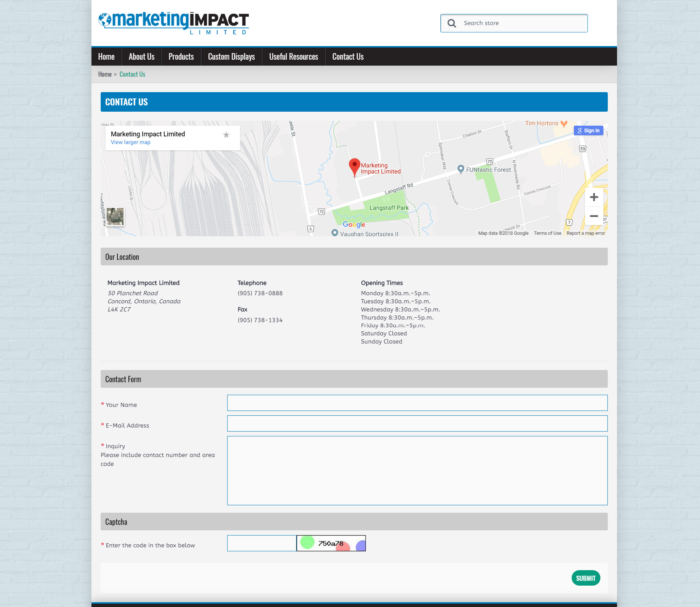Click the red Marketing Impact map pin
Screen dimensions: 700x607
point(354,166)
